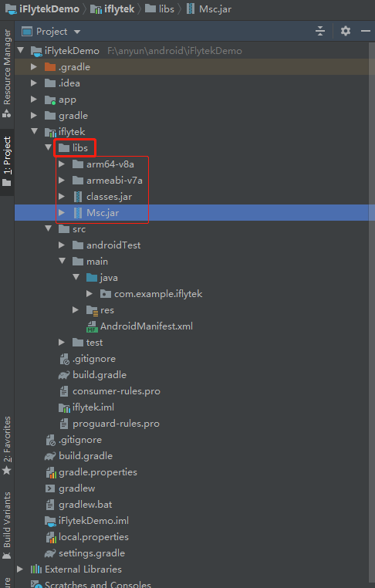This screenshot has width=375, height=588.
Task: Click the consumer-rules.pro file icon
Action: tap(64, 391)
